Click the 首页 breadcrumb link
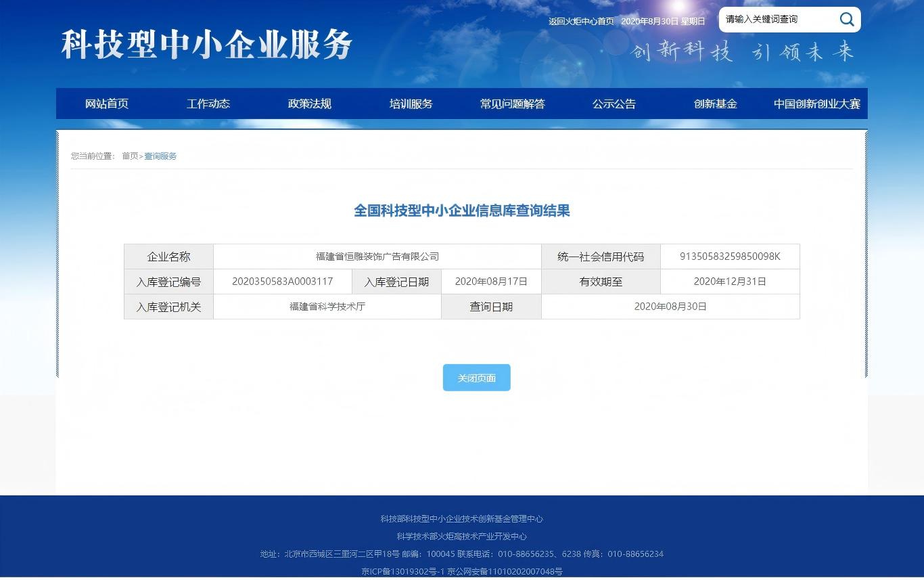The width and height of the screenshot is (924, 580). [129, 156]
